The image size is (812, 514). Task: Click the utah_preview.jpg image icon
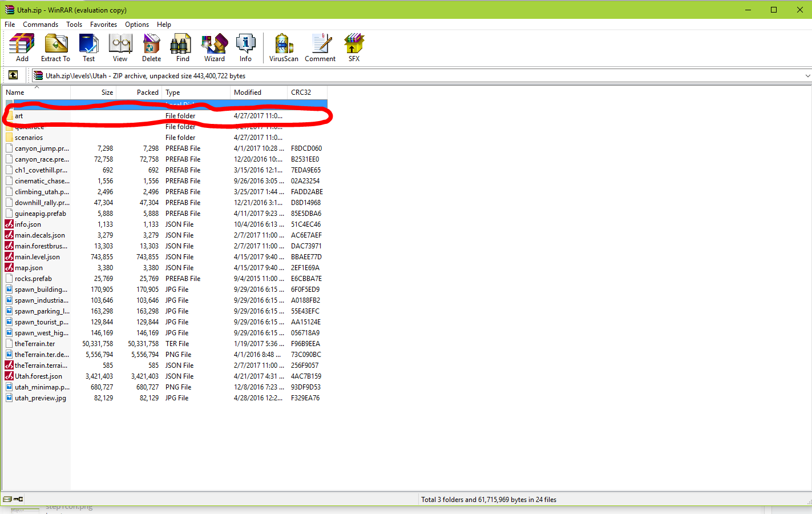9,398
